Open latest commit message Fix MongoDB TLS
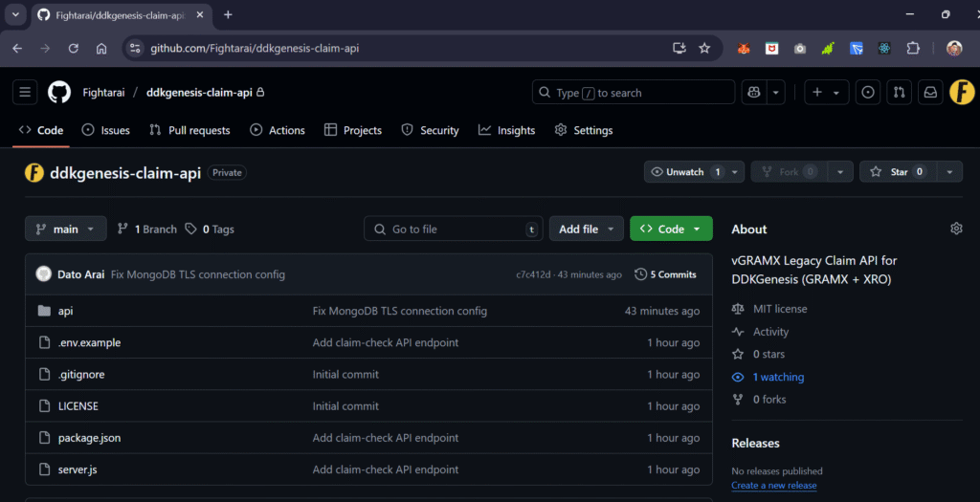Viewport: 980px width, 502px height. point(197,274)
